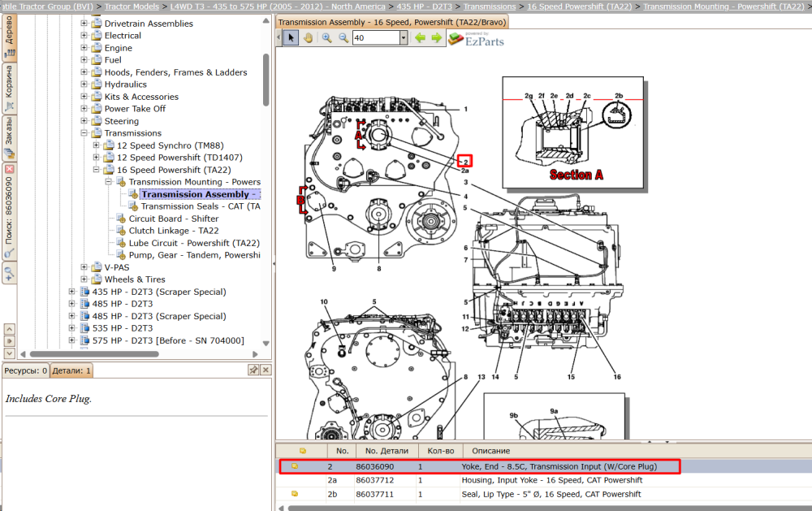Select Fuel in the tree
This screenshot has height=511, width=812.
[x=113, y=59]
